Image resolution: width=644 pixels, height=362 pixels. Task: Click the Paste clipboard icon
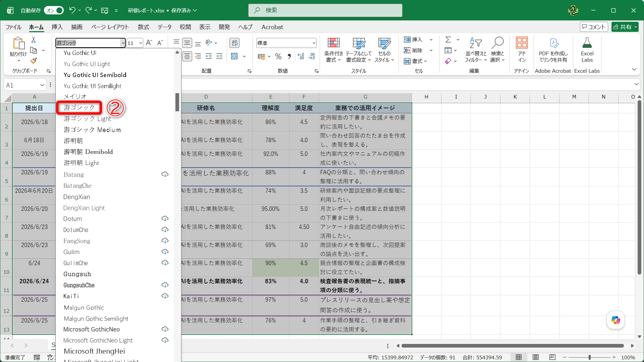(x=18, y=43)
